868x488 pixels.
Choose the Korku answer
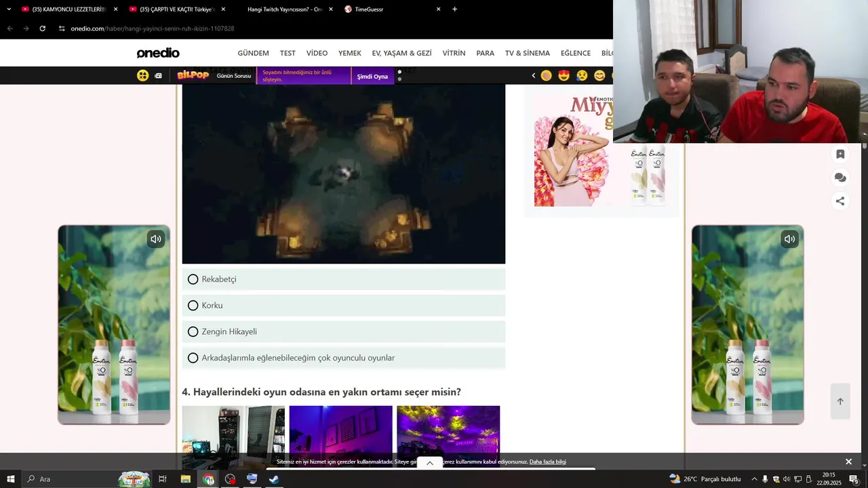tap(343, 305)
